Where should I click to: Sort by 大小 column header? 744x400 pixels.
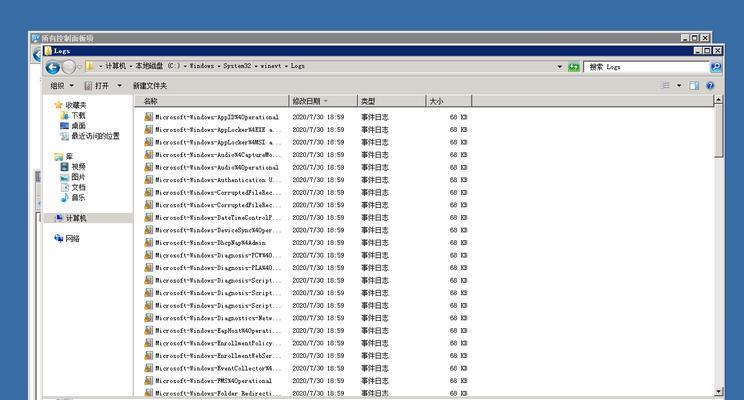448,101
